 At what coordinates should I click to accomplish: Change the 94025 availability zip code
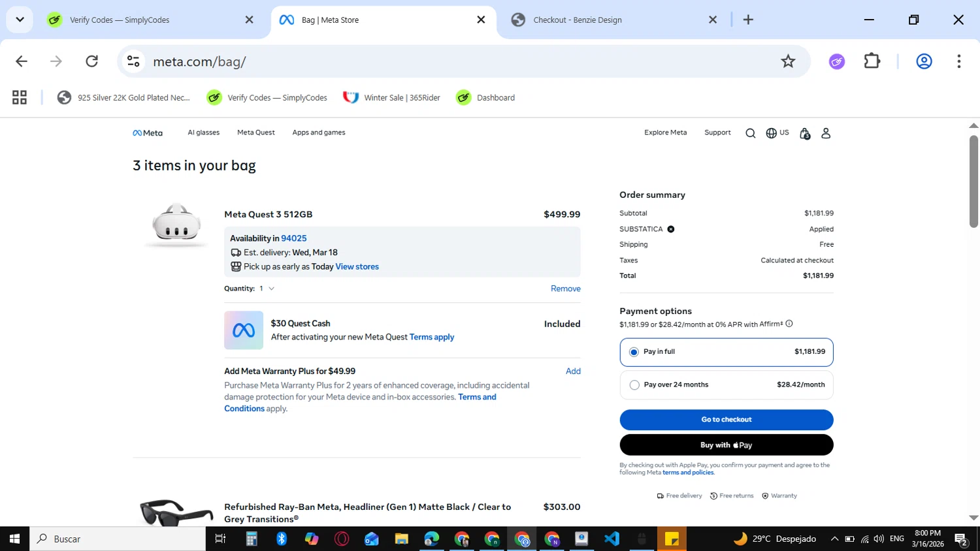click(x=294, y=239)
